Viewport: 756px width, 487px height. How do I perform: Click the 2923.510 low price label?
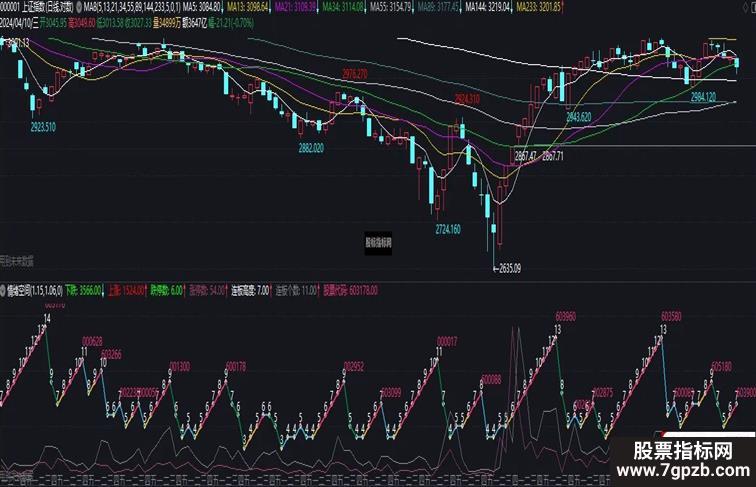tap(43, 127)
